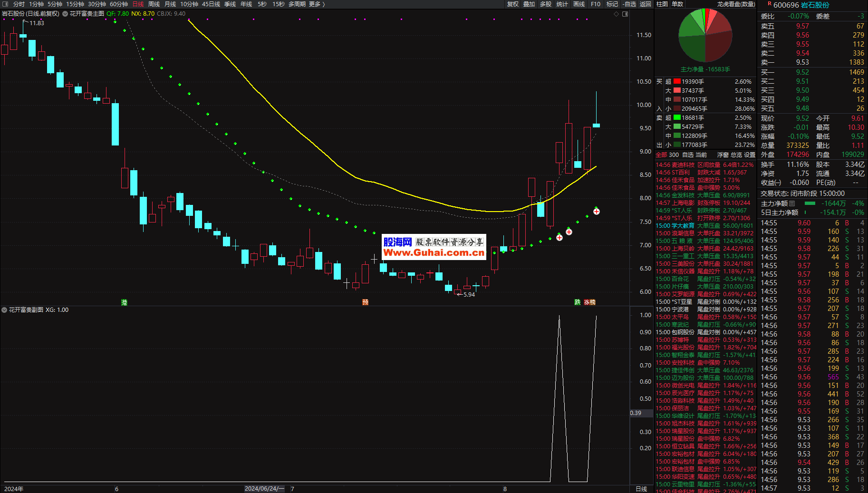Click the green 主力净额 bar indicator
This screenshot has height=493, width=868.
810,203
